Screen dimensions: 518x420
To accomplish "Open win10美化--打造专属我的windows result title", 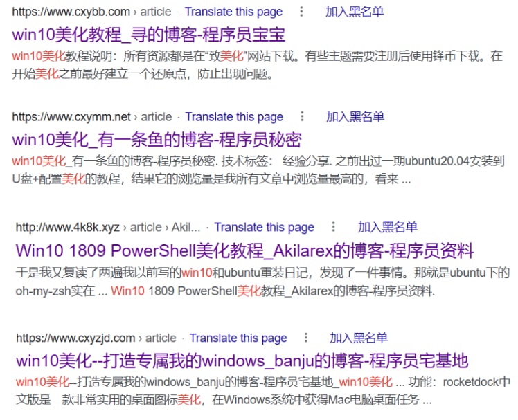I will pyautogui.click(x=242, y=360).
